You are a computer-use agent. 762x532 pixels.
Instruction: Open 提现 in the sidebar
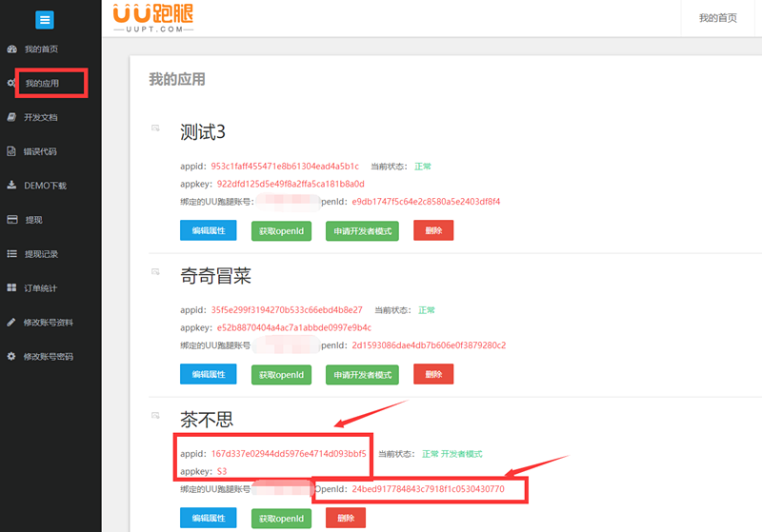[x=33, y=220]
